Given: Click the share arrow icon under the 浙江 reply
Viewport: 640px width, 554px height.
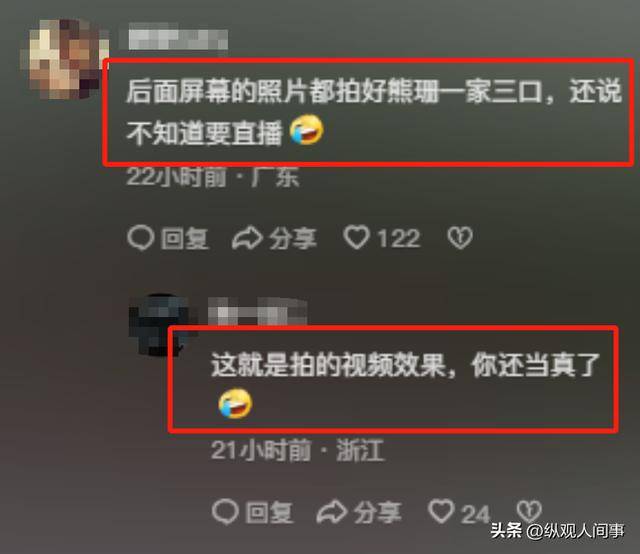Looking at the screenshot, I should point(332,512).
